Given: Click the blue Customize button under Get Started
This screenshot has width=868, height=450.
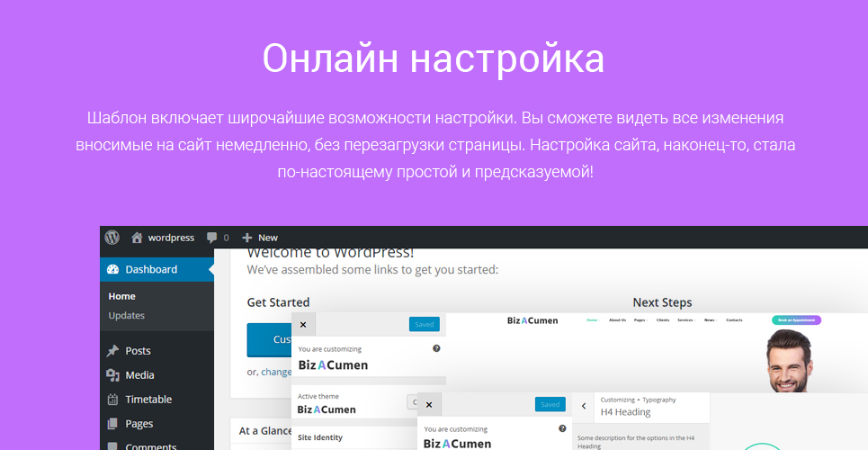Looking at the screenshot, I should pos(269,339).
